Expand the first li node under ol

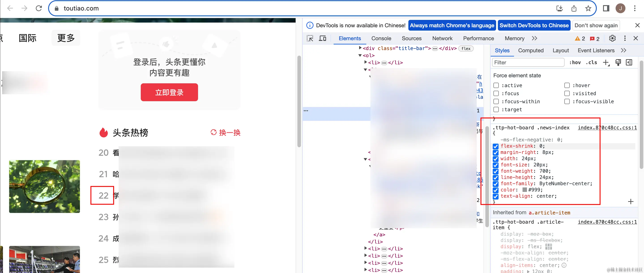point(365,62)
